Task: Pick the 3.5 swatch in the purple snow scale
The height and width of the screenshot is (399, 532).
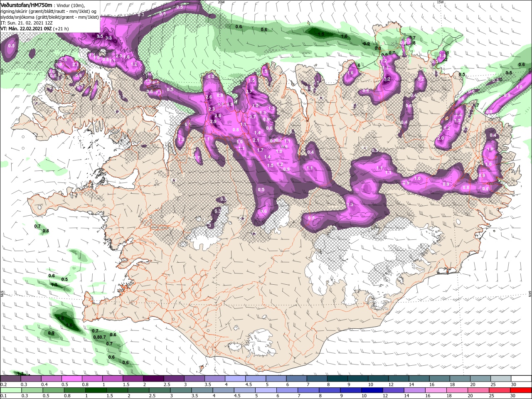Action: pyautogui.click(x=214, y=379)
